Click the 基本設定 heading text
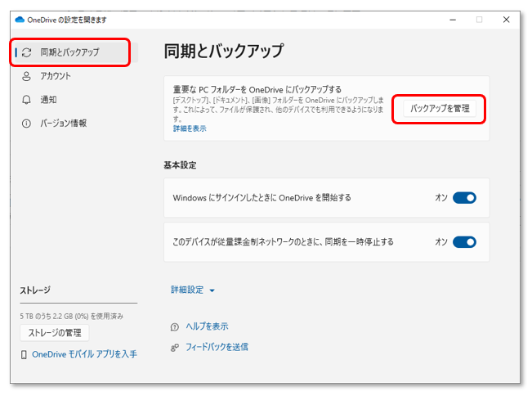Viewport: 532px width, 396px height. [x=180, y=165]
